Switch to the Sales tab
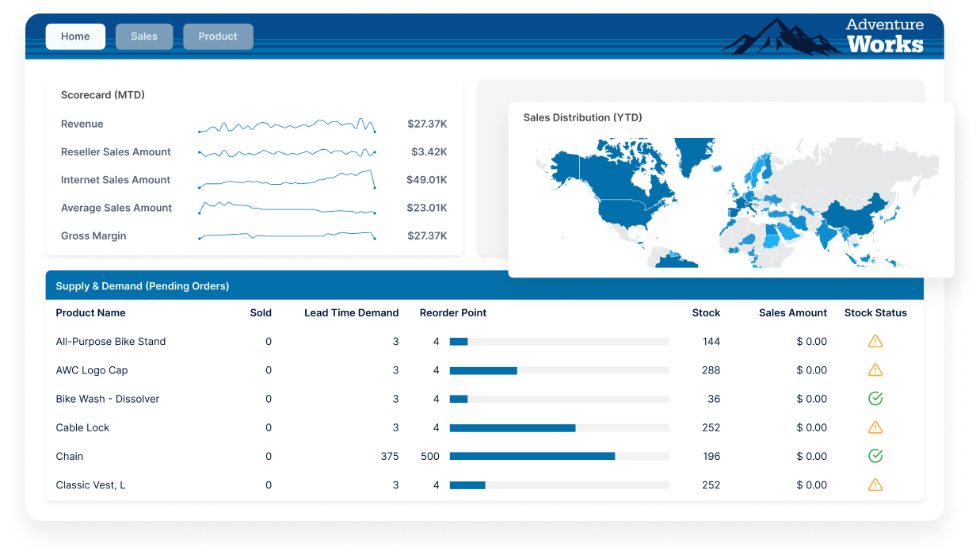The width and height of the screenshot is (980, 559). pos(143,36)
